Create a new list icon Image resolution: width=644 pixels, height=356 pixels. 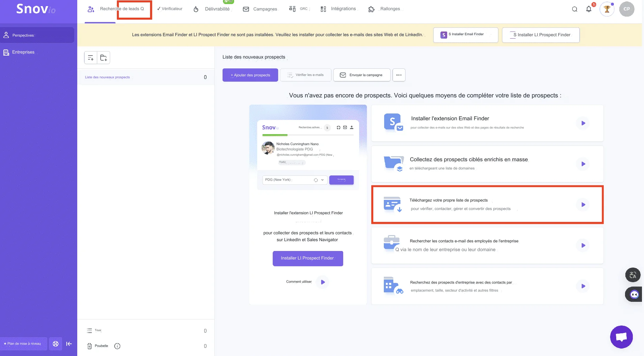tap(90, 58)
